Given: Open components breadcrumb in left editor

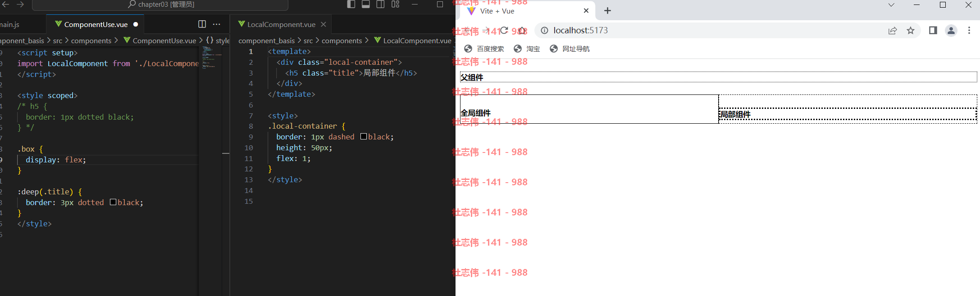Looking at the screenshot, I should click(x=91, y=40).
